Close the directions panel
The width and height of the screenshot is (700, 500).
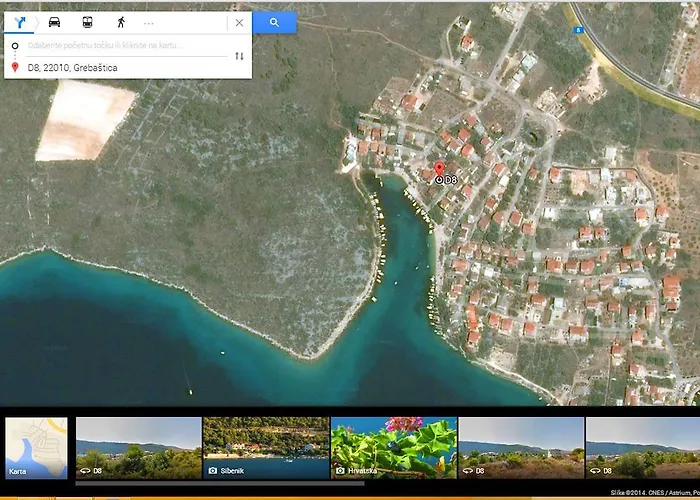239,22
